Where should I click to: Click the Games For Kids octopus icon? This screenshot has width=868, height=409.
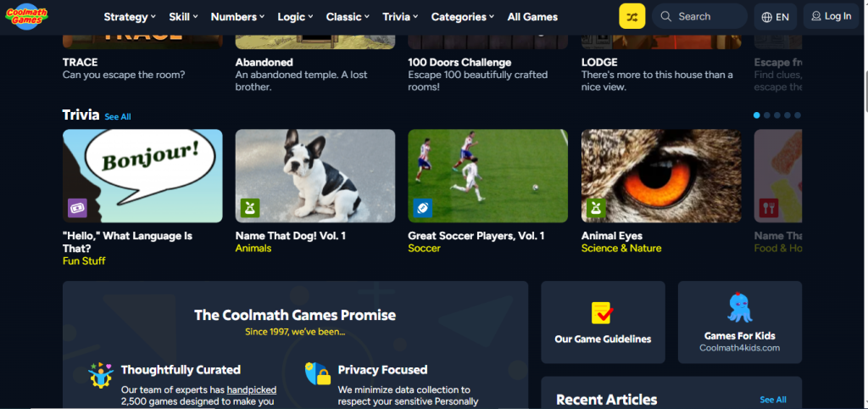pos(739,307)
